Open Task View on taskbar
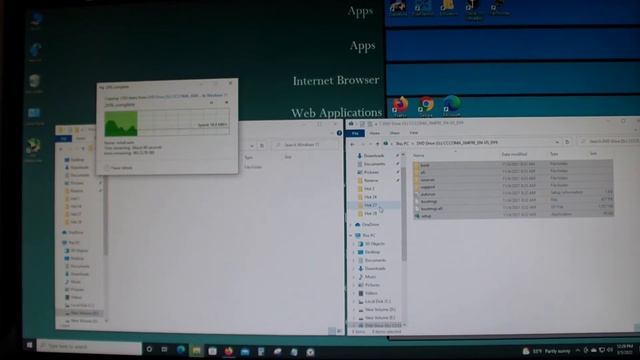The width and height of the screenshot is (640, 360). tap(164, 350)
